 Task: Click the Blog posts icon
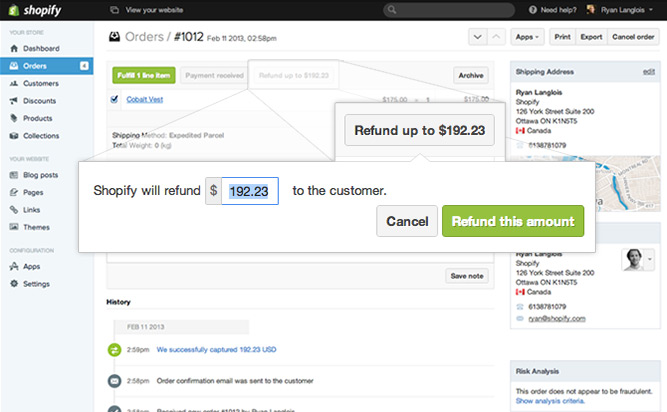point(14,175)
